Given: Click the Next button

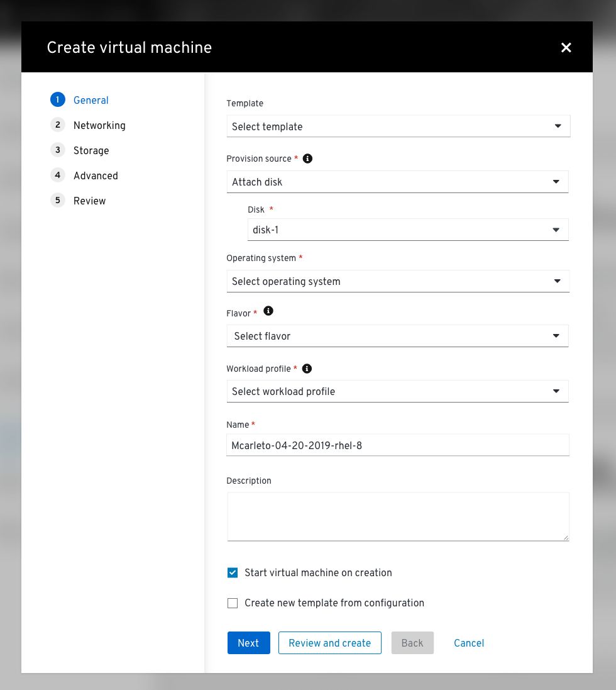Looking at the screenshot, I should point(249,643).
